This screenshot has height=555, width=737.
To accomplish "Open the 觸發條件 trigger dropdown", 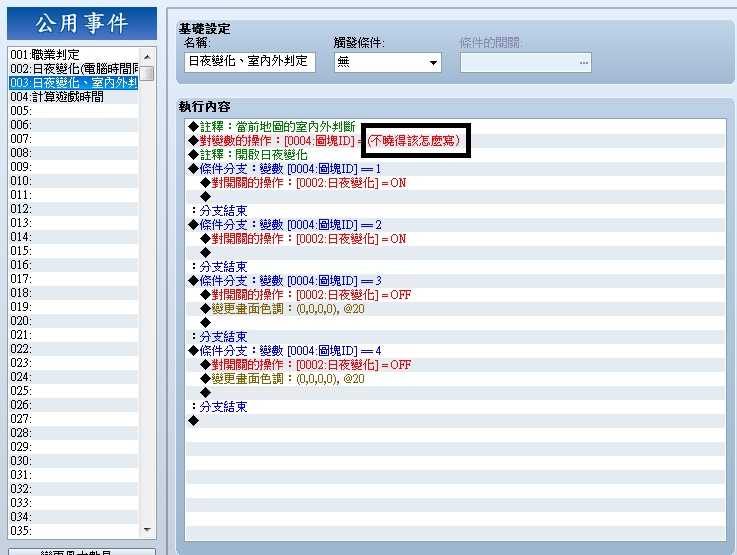I will click(x=387, y=62).
